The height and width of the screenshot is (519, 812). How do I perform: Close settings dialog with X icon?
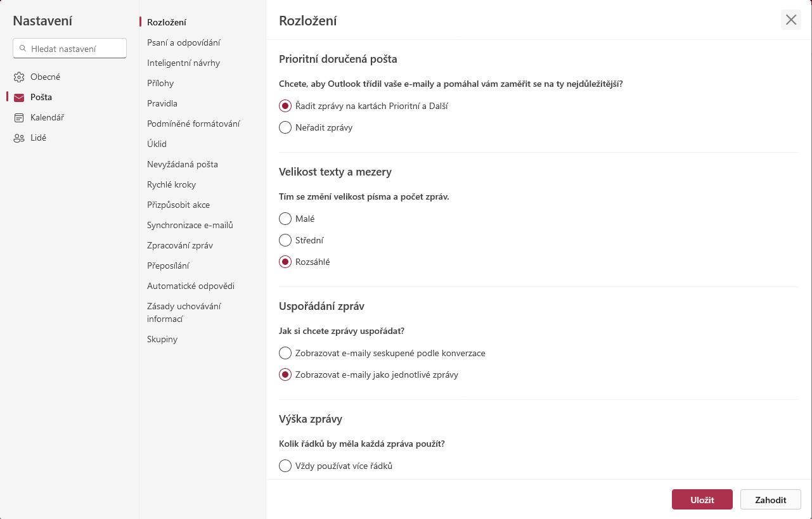click(791, 20)
